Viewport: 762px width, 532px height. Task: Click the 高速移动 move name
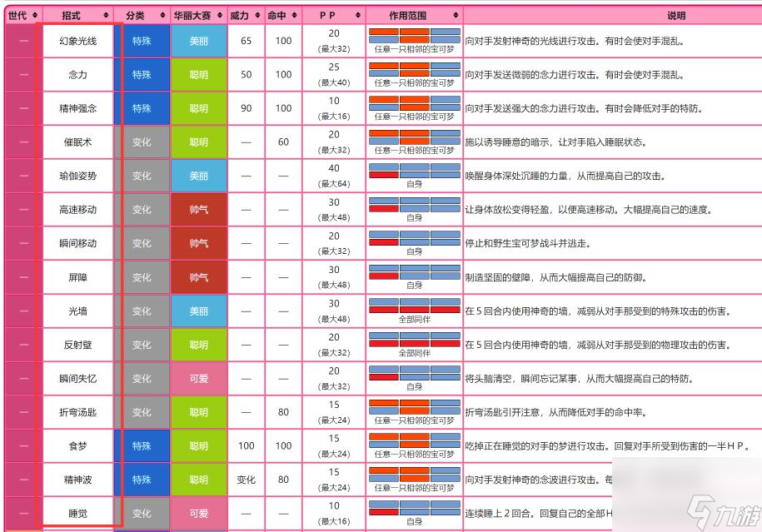77,210
